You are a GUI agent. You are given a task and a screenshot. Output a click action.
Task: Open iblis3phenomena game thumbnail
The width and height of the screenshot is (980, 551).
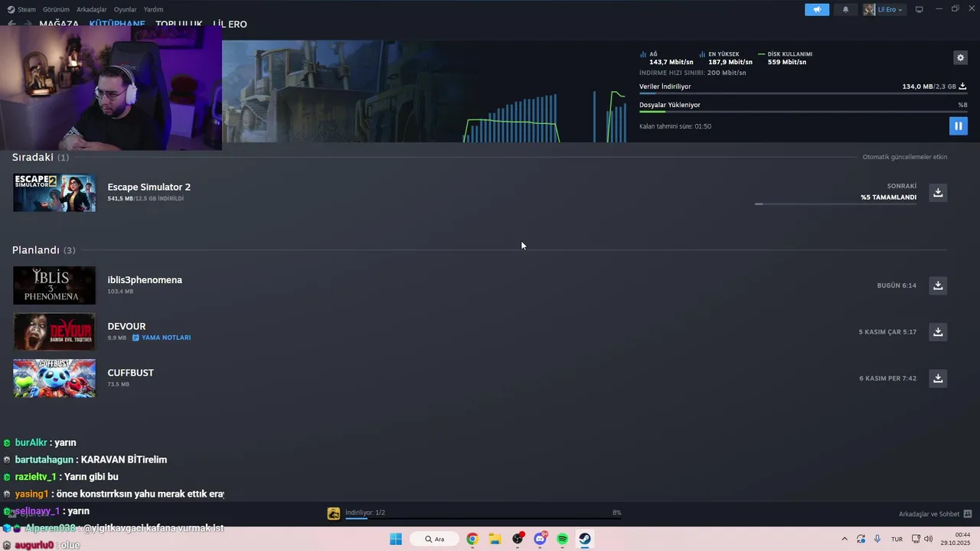pyautogui.click(x=54, y=285)
